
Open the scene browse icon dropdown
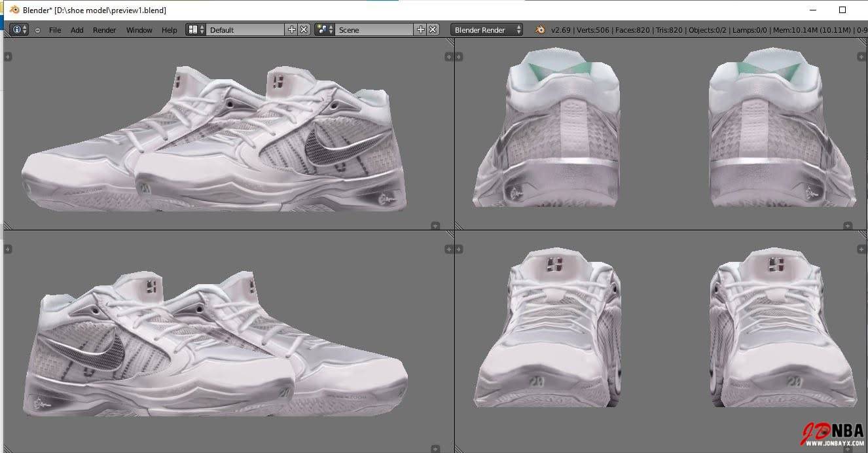click(325, 29)
